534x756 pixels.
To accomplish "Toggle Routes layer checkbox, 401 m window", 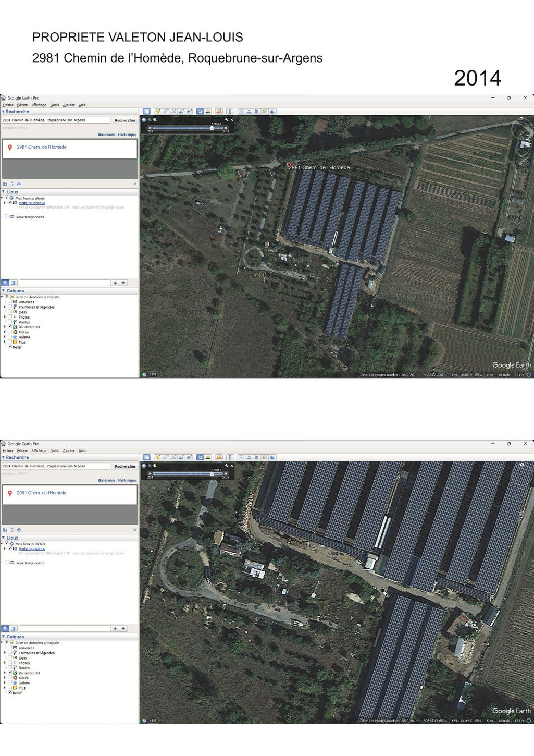I will pyautogui.click(x=10, y=322).
